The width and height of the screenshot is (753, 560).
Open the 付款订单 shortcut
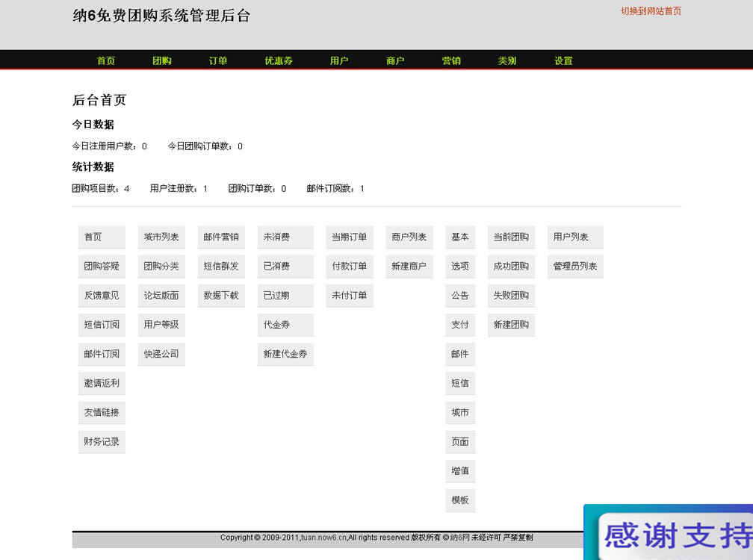350,267
